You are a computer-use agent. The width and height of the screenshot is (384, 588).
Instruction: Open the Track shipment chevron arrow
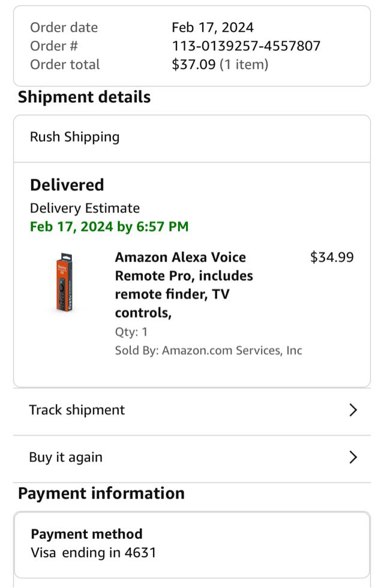pyautogui.click(x=353, y=410)
